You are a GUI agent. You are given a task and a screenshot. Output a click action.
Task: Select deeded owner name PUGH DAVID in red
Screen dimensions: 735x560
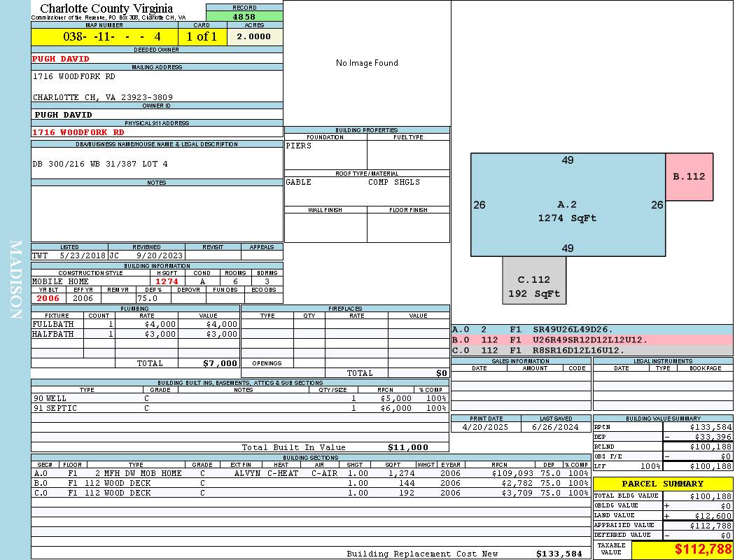pyautogui.click(x=61, y=59)
